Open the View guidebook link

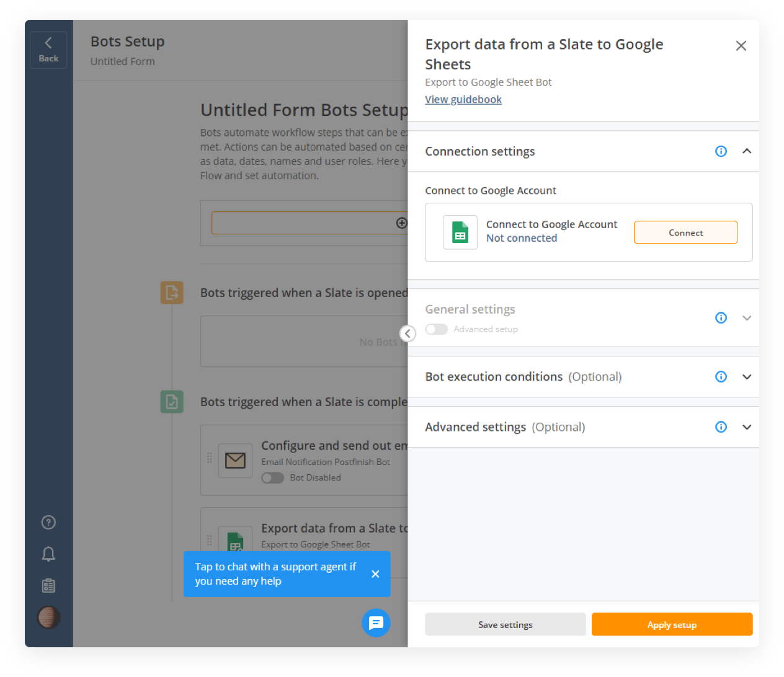pos(463,100)
